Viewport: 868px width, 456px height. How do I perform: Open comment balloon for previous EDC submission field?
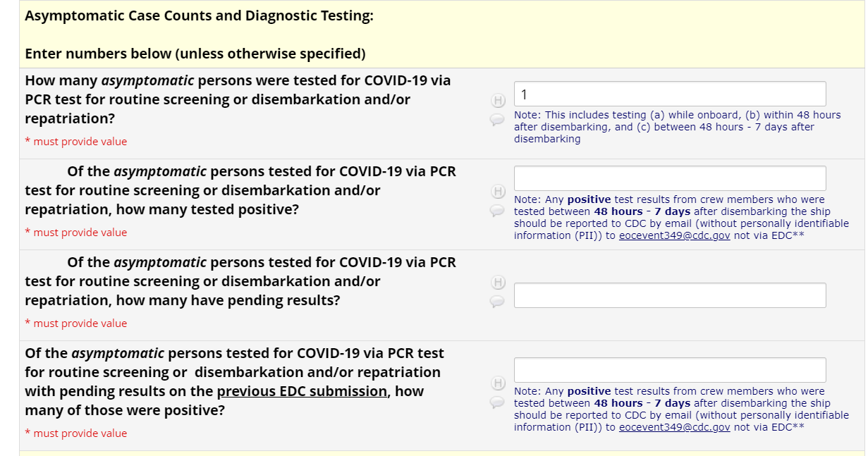497,402
